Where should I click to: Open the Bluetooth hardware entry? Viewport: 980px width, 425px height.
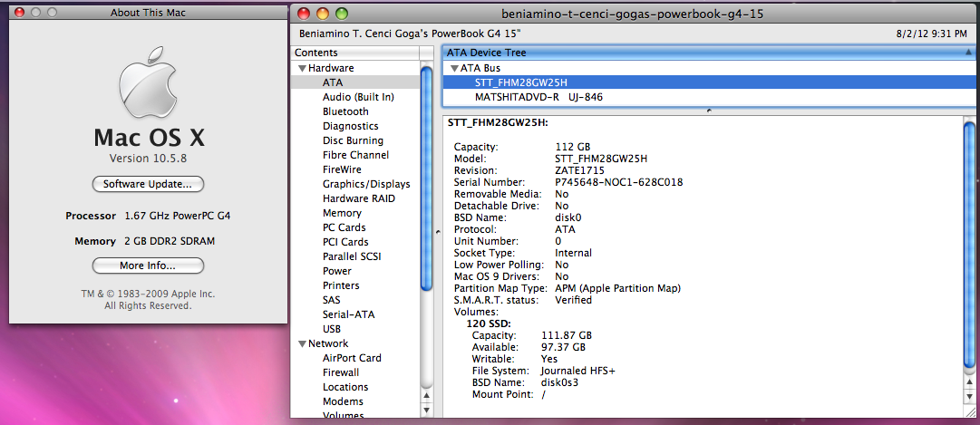coord(345,111)
